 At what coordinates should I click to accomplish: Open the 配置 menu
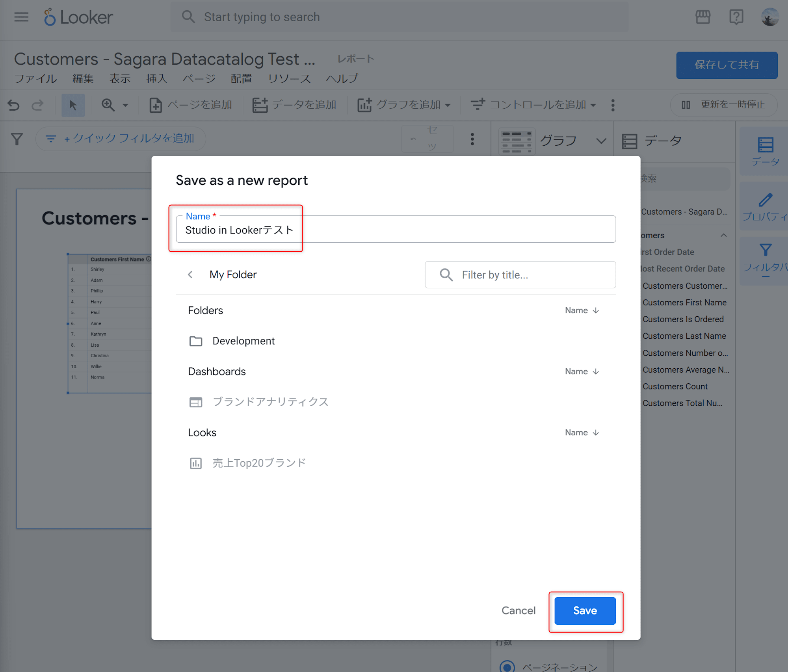coord(241,78)
